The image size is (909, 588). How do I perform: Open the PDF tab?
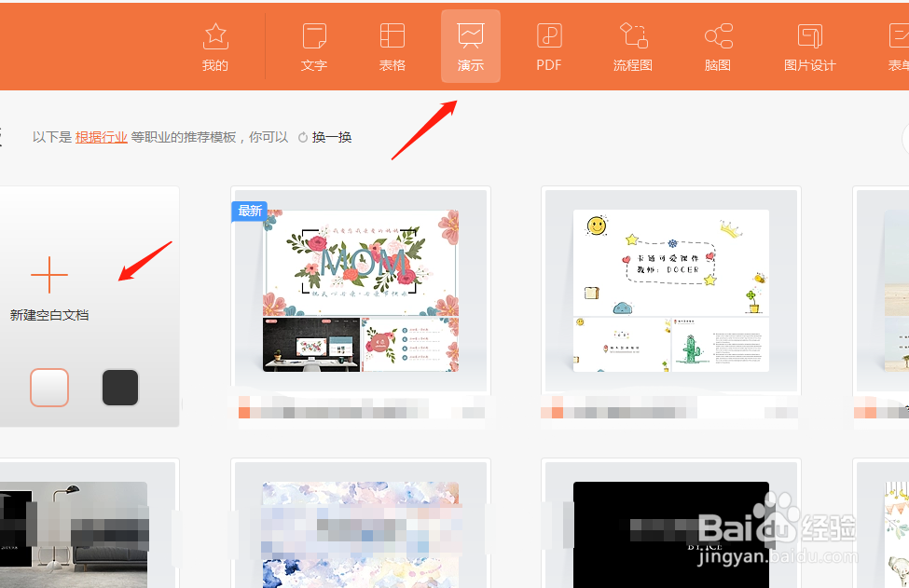(x=549, y=47)
